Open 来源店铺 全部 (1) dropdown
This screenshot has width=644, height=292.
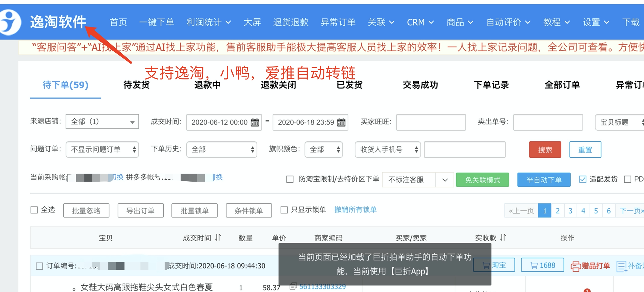[x=102, y=121]
